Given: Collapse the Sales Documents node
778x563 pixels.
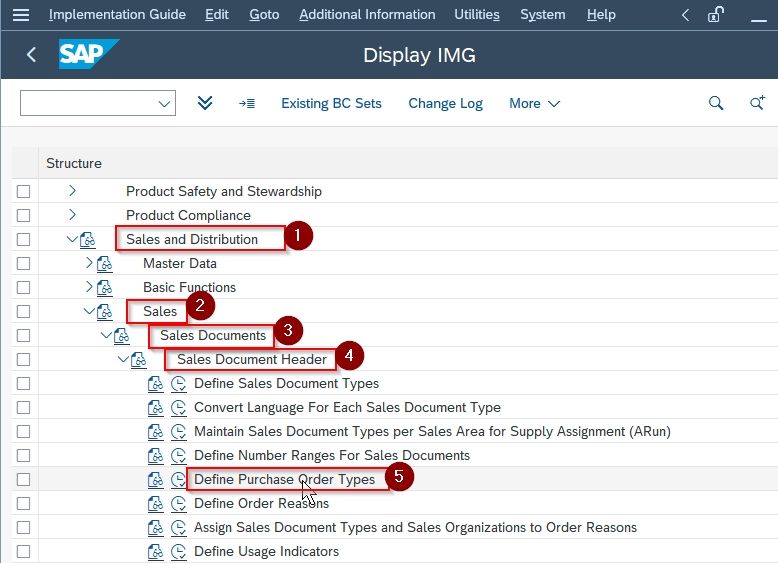Looking at the screenshot, I should (106, 335).
